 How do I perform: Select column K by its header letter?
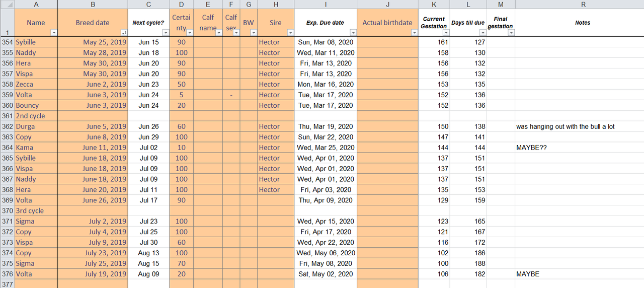[x=434, y=5]
